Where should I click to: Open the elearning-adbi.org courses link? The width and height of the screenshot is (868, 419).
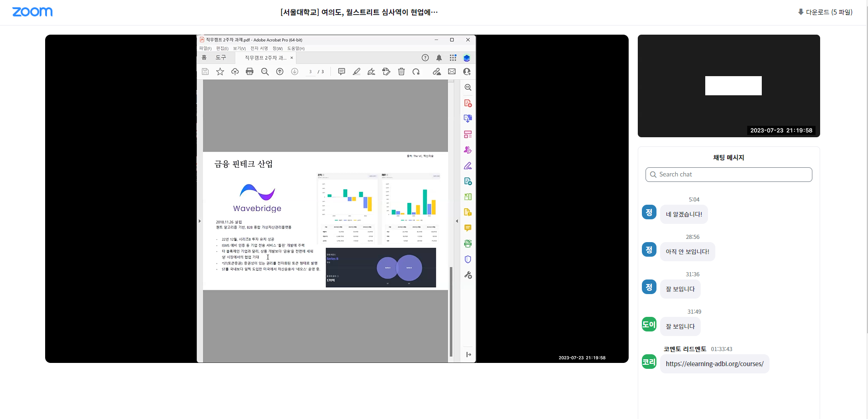tap(714, 364)
